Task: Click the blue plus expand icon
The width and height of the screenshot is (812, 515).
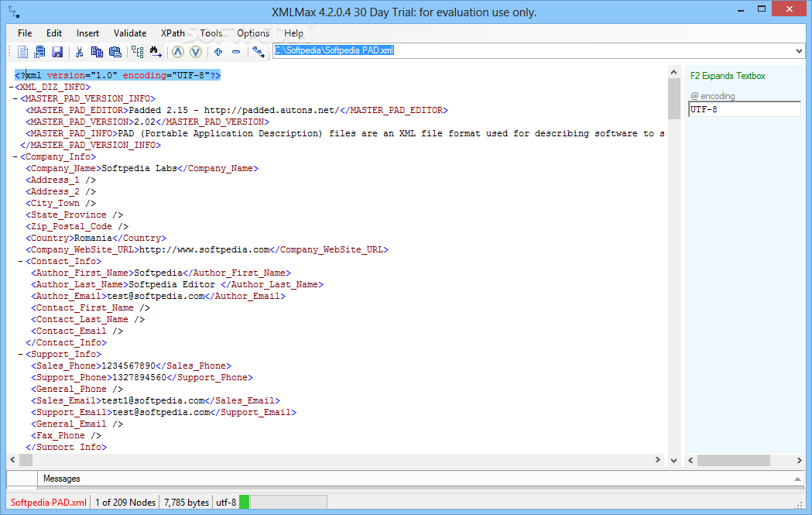Action: 218,52
